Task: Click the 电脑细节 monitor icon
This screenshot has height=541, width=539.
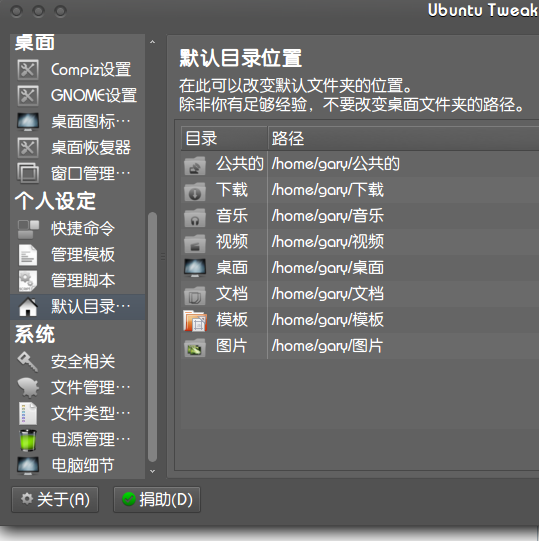Action: (28, 466)
